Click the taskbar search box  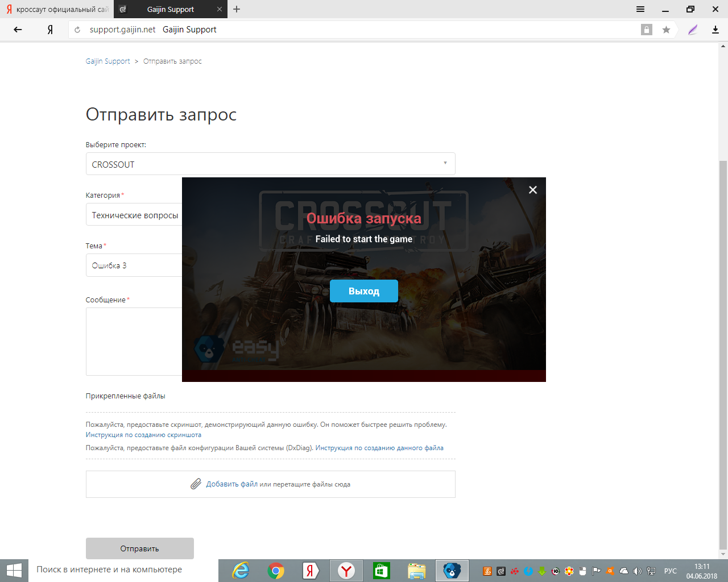[x=123, y=570]
